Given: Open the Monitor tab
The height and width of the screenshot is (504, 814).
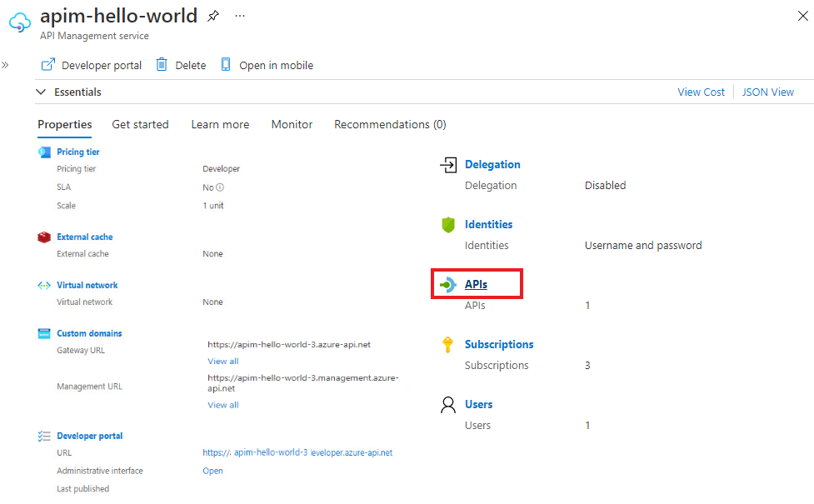Looking at the screenshot, I should [x=292, y=125].
